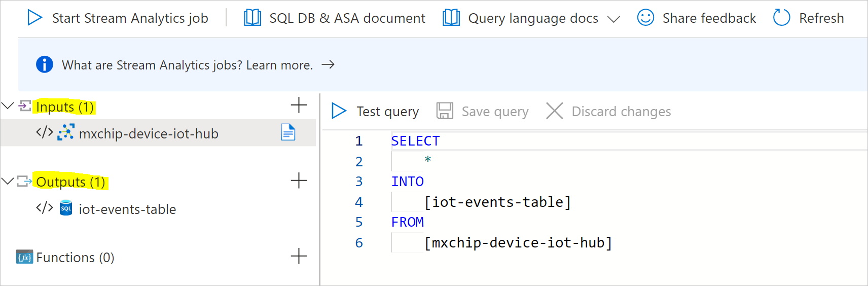Screen dimensions: 868x286
Task: Collapse the Outputs (1) section chevron
Action: pos(8,181)
